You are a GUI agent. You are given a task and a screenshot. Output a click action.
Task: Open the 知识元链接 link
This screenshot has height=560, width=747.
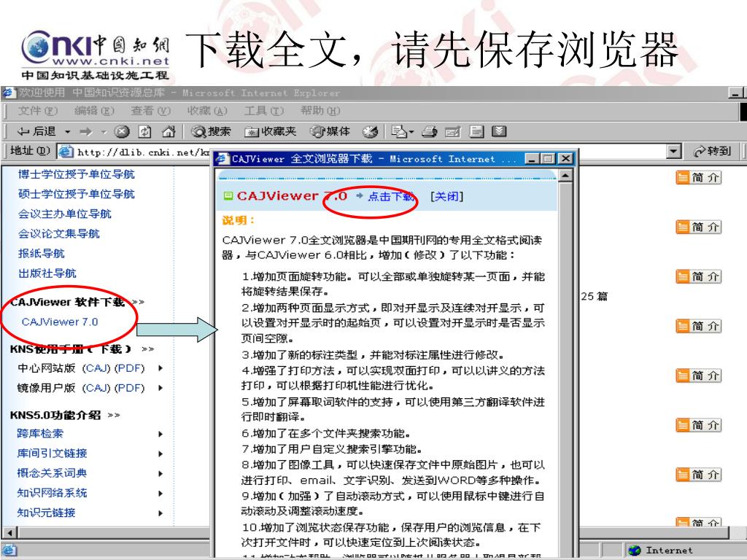click(46, 513)
